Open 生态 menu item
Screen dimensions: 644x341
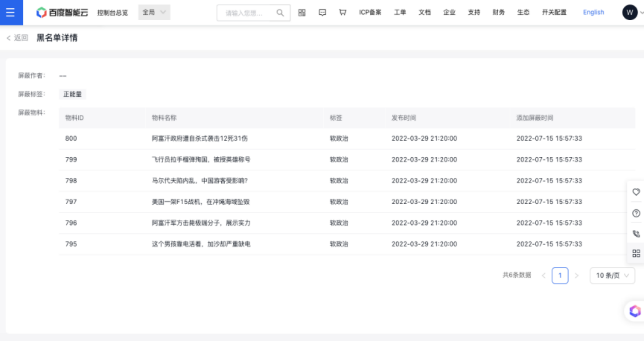click(x=523, y=12)
